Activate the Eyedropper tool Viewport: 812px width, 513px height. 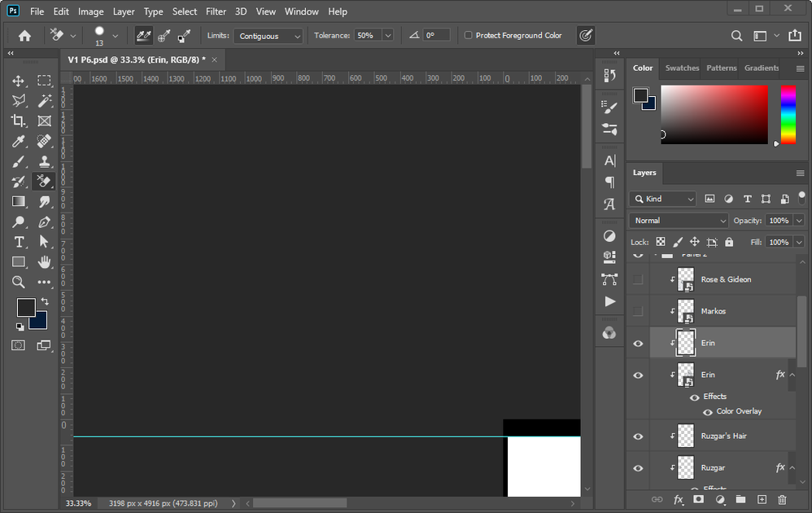coord(19,141)
